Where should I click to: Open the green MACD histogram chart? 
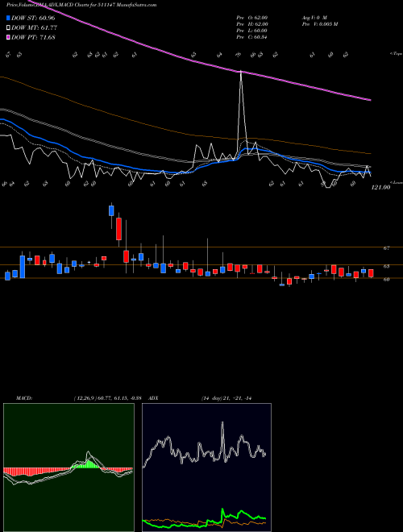point(69,468)
